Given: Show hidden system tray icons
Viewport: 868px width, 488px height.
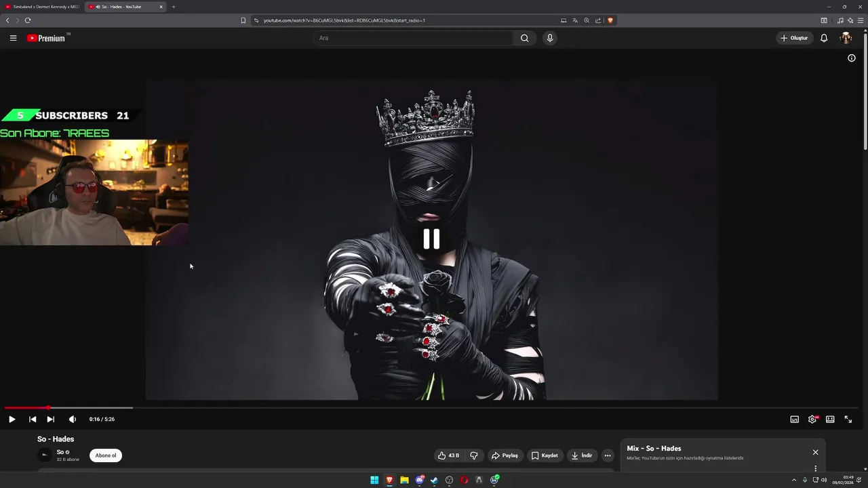Looking at the screenshot, I should click(x=794, y=480).
